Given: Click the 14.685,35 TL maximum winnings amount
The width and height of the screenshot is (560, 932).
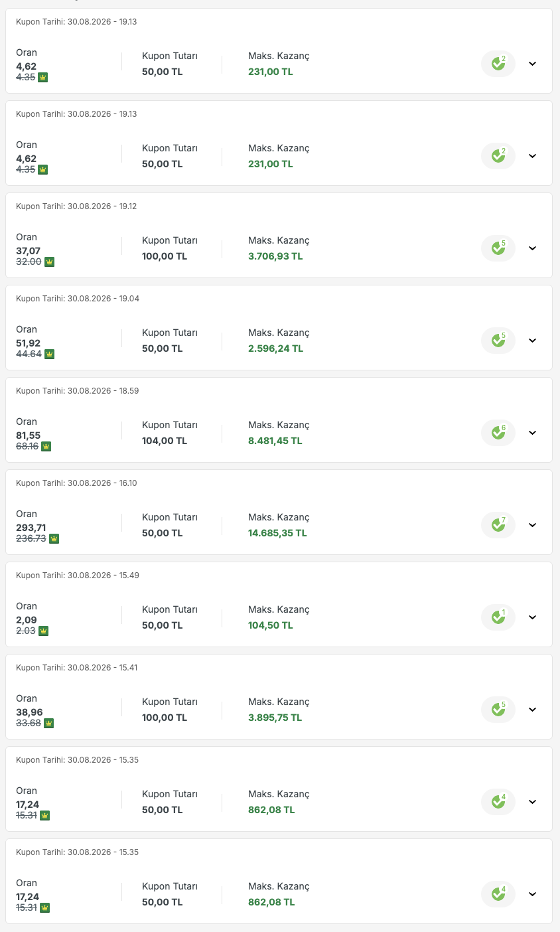Looking at the screenshot, I should tap(277, 533).
